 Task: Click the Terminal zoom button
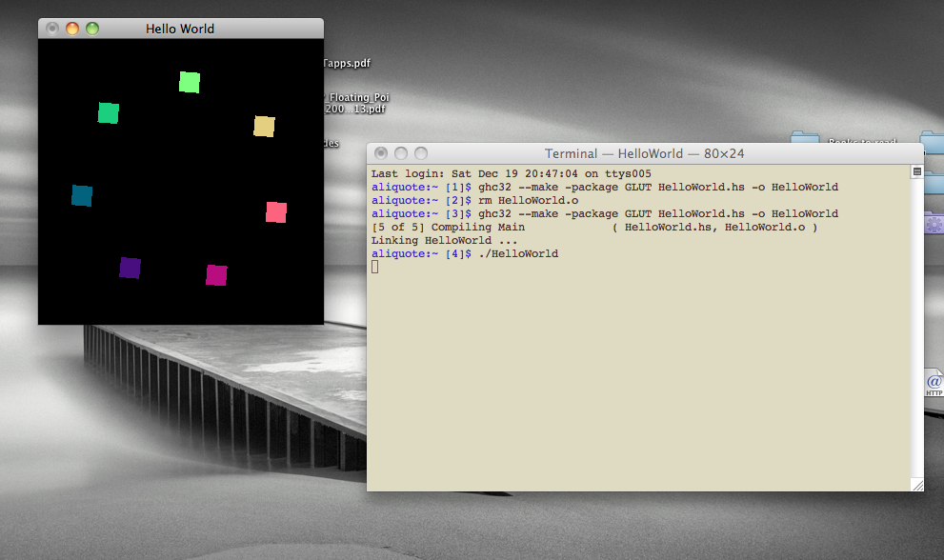click(x=421, y=153)
